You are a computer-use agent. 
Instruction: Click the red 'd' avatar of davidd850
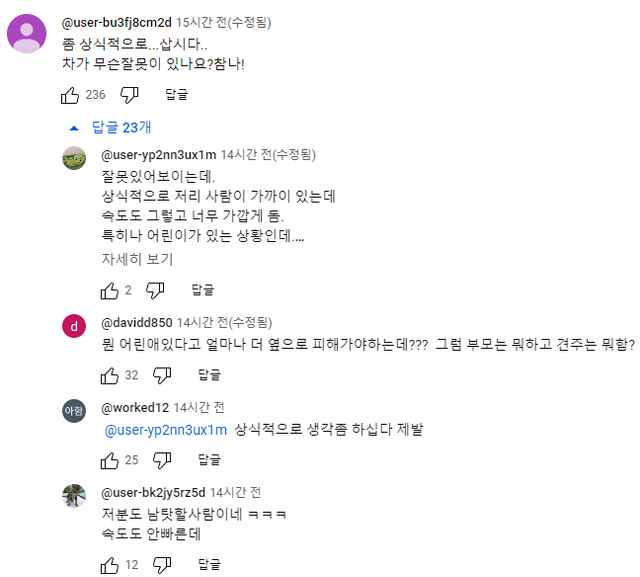coord(74,327)
